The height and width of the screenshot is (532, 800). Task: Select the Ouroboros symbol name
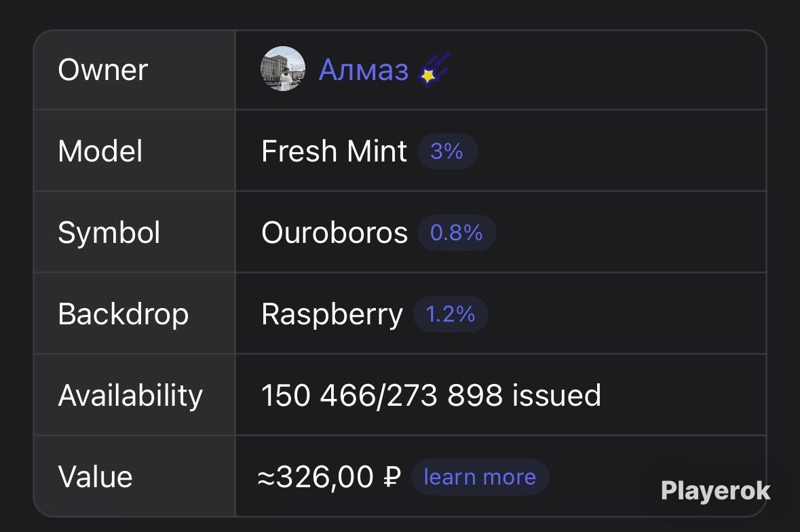tap(335, 233)
